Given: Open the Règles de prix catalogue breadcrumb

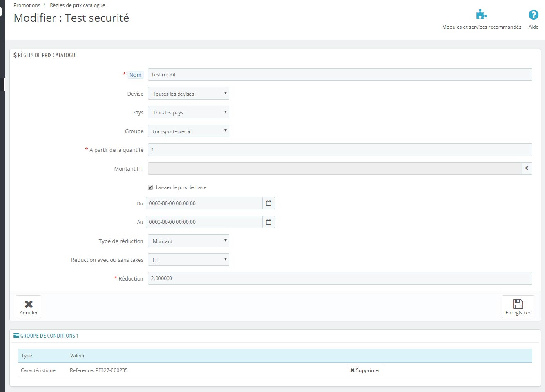Looking at the screenshot, I should pos(77,5).
